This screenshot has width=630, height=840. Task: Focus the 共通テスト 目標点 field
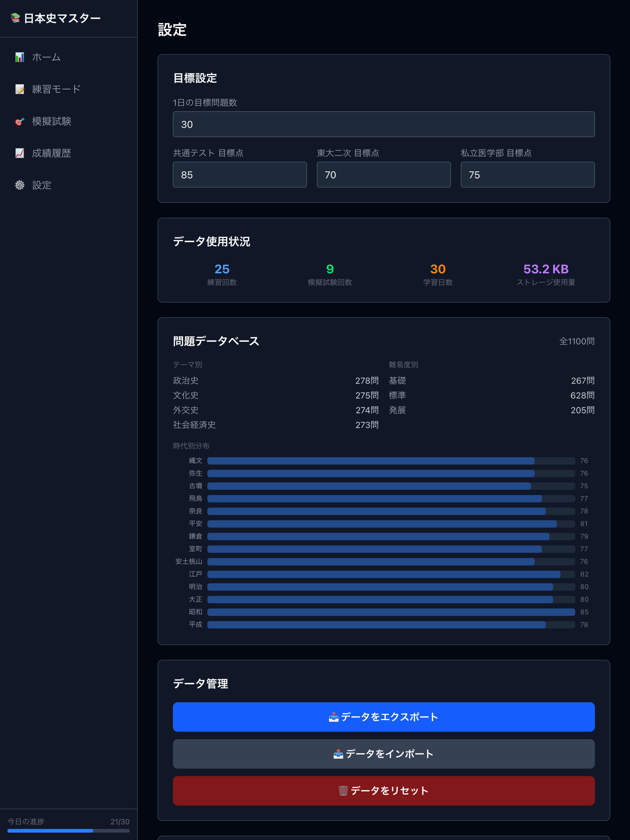[x=240, y=175]
